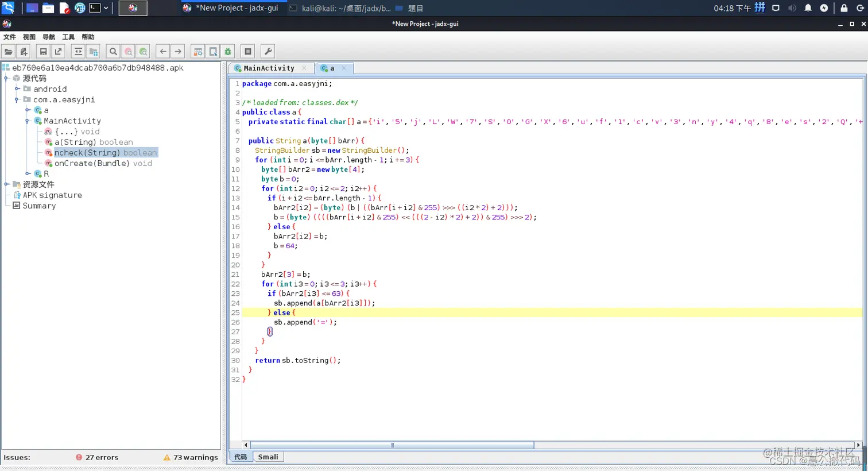
Task: Switch to the MainActivity editor tab
Action: click(x=268, y=68)
